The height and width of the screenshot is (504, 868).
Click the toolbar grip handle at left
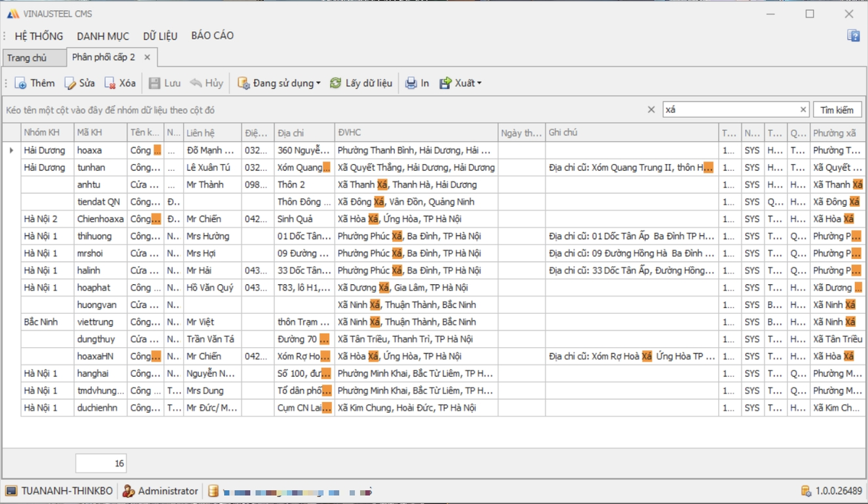coord(6,83)
